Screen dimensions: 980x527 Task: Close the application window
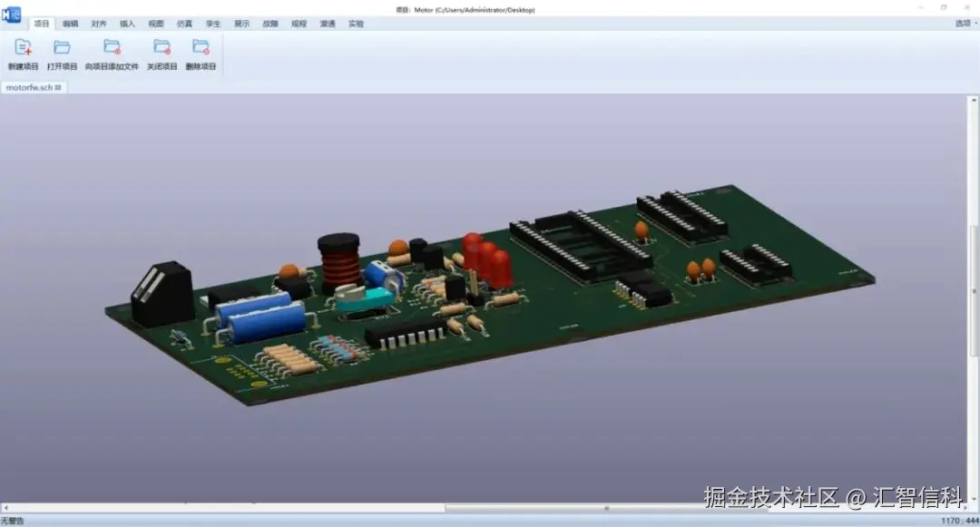coord(967,8)
